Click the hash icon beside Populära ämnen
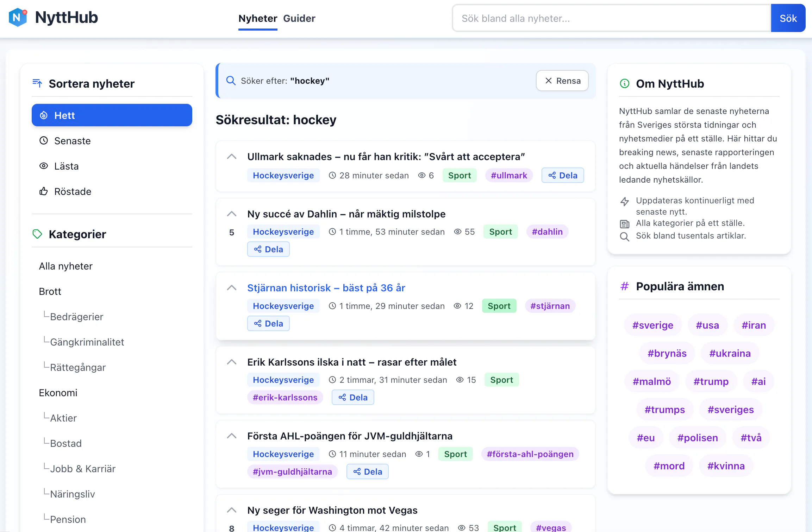The height and width of the screenshot is (532, 812). tap(624, 286)
